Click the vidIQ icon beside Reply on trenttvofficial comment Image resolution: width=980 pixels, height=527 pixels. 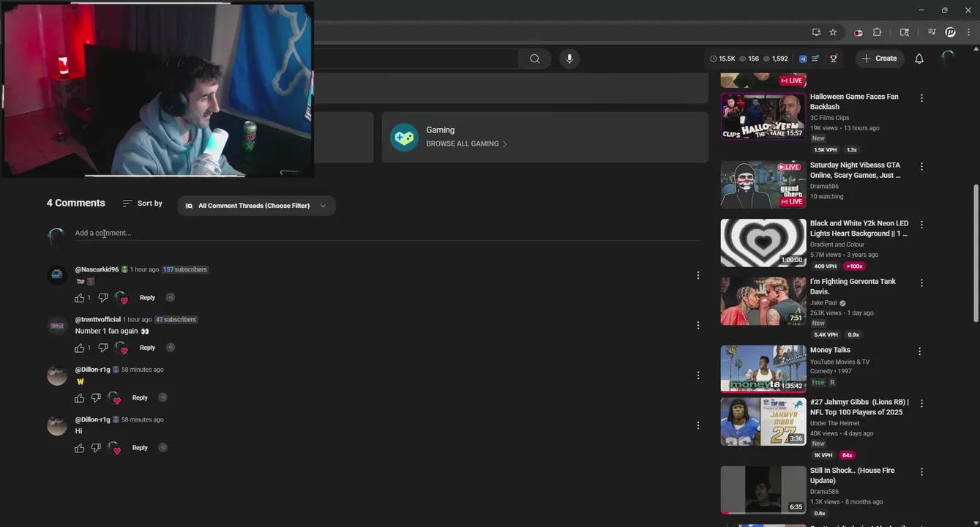tap(170, 347)
